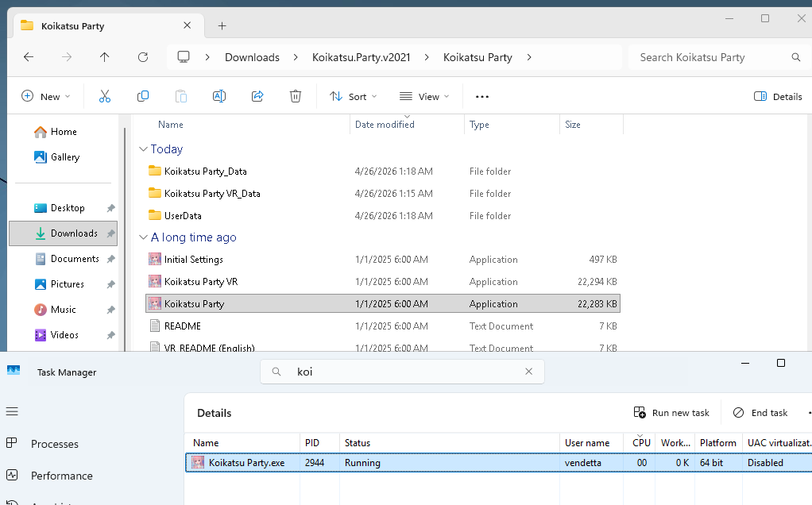Click the Delete trash can icon
812x505 pixels.
pyautogui.click(x=296, y=96)
